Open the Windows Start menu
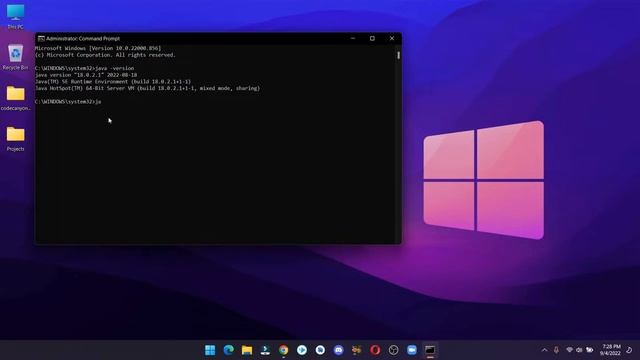 210,350
